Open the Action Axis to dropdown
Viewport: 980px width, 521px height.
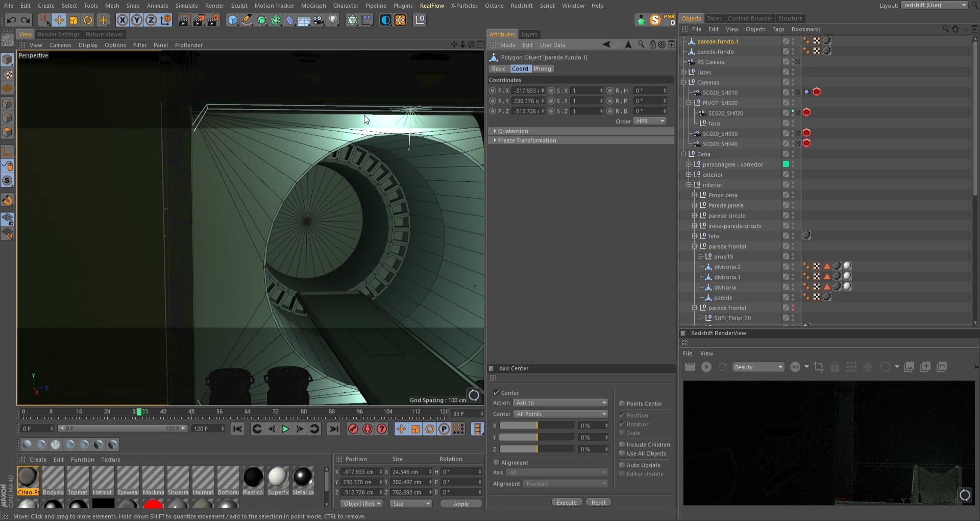pos(560,402)
